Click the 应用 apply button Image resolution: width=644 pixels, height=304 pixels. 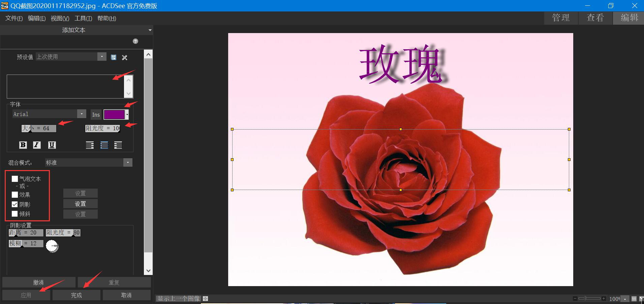[26, 295]
